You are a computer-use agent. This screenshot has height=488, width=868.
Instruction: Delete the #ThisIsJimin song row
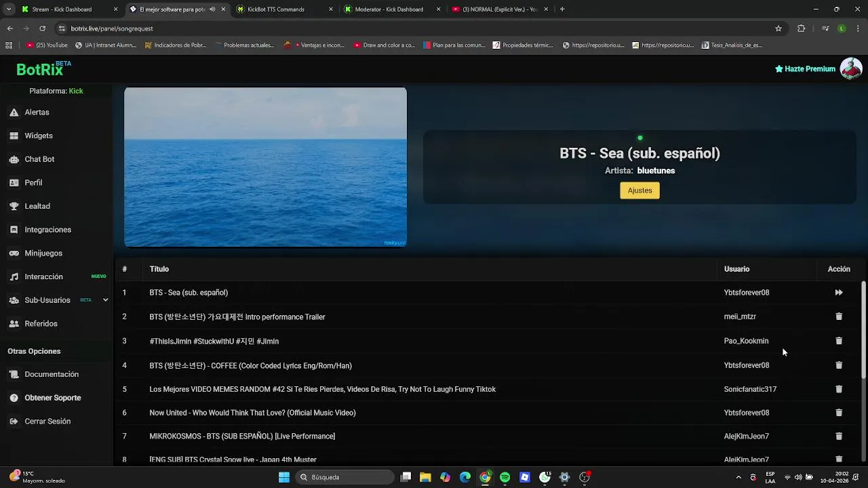click(x=839, y=341)
